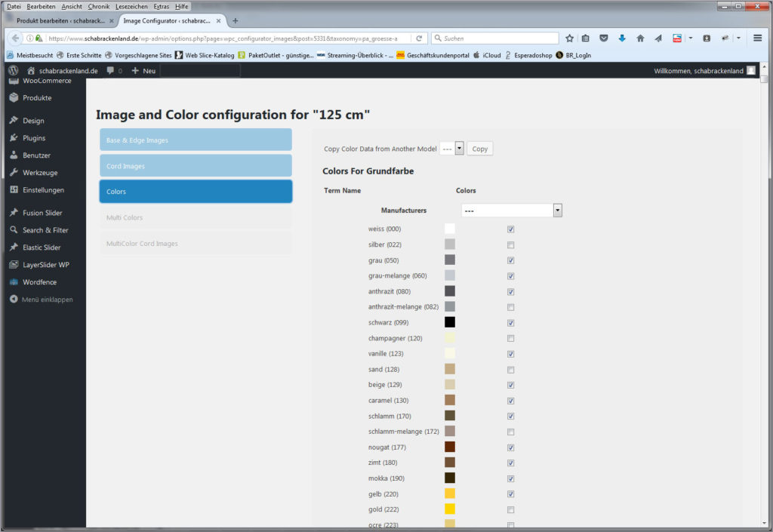Image resolution: width=773 pixels, height=532 pixels.
Task: Open Werkzeuge in the sidebar
Action: tap(40, 172)
